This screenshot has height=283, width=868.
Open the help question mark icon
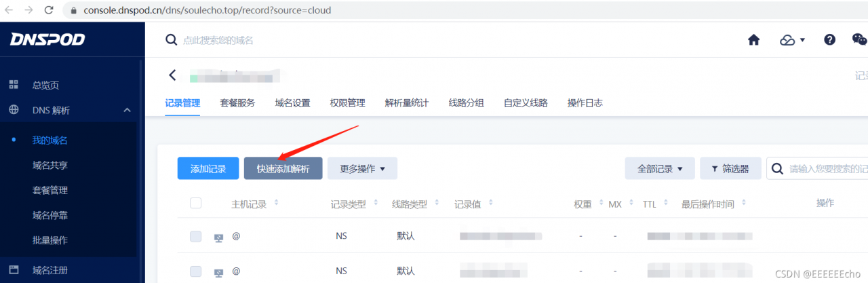[829, 40]
